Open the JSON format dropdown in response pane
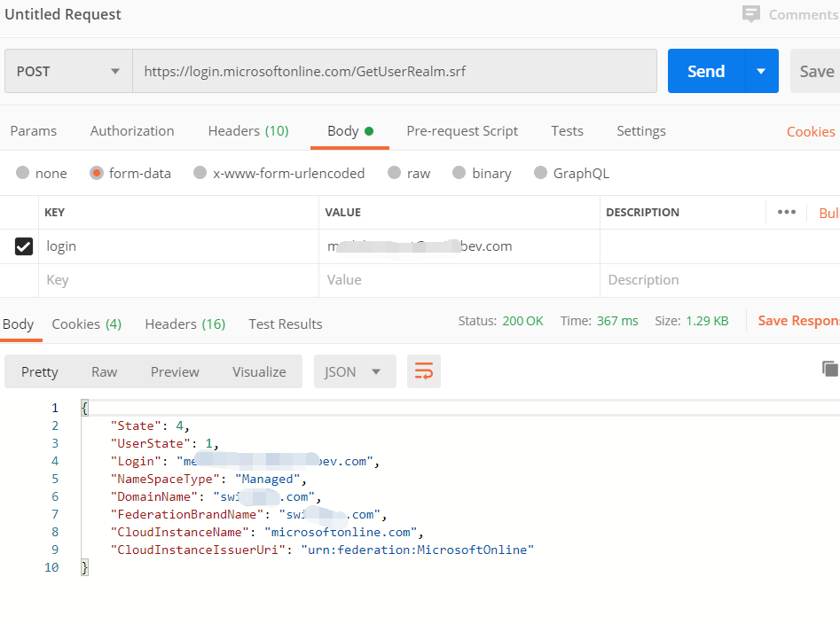The image size is (840, 624). tap(354, 371)
